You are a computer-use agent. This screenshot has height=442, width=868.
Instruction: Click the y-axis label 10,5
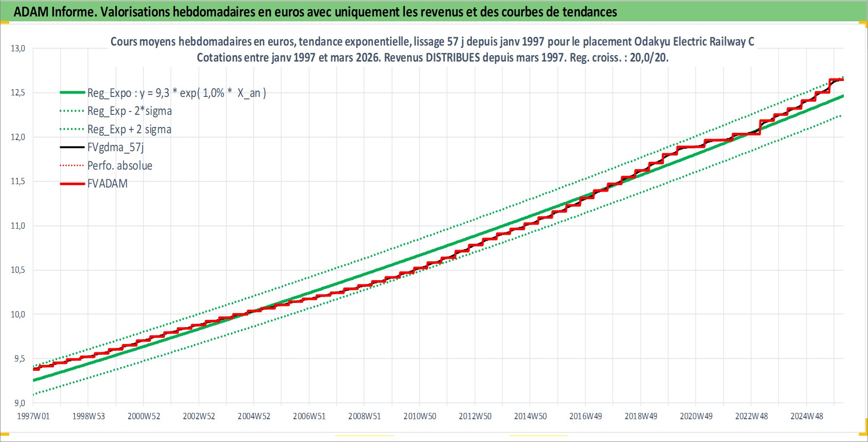click(18, 270)
